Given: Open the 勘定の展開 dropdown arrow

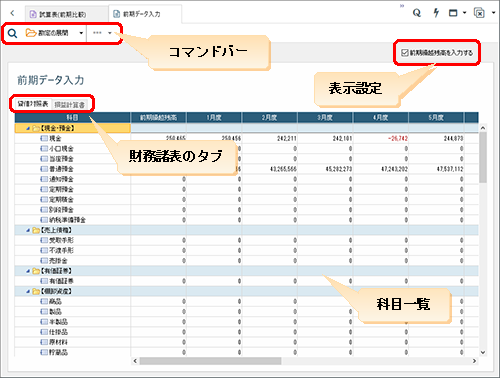Looking at the screenshot, I should [x=81, y=33].
